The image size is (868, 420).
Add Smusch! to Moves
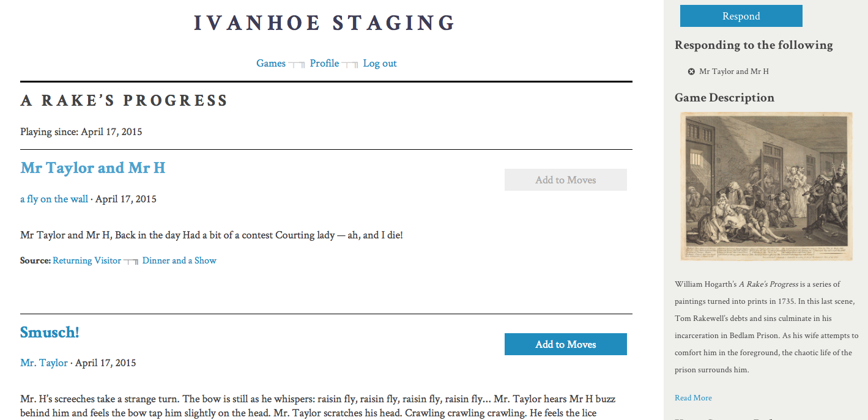(565, 344)
